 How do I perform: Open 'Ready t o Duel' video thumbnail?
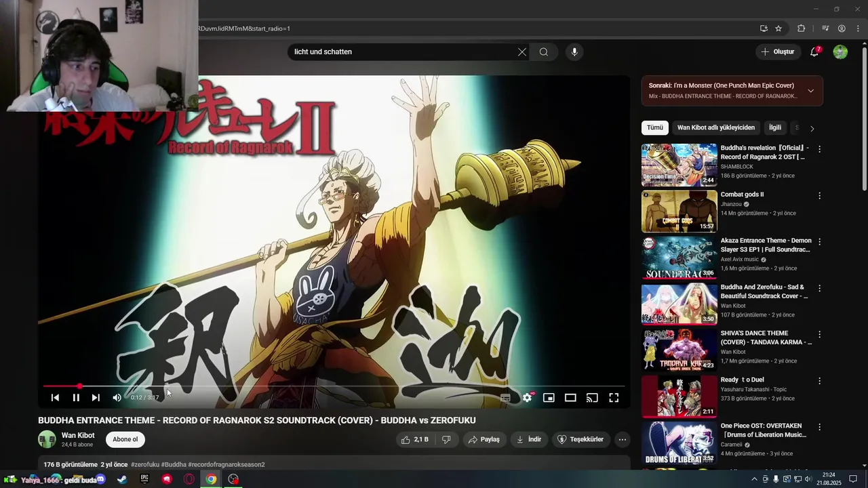679,396
